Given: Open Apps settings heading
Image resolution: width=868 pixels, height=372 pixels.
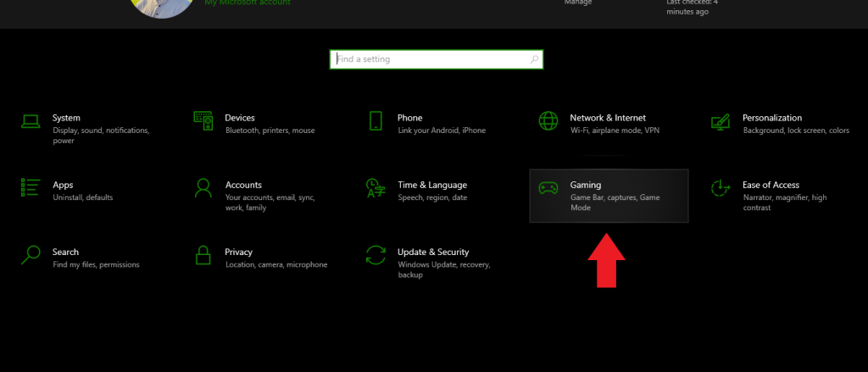Looking at the screenshot, I should point(63,185).
